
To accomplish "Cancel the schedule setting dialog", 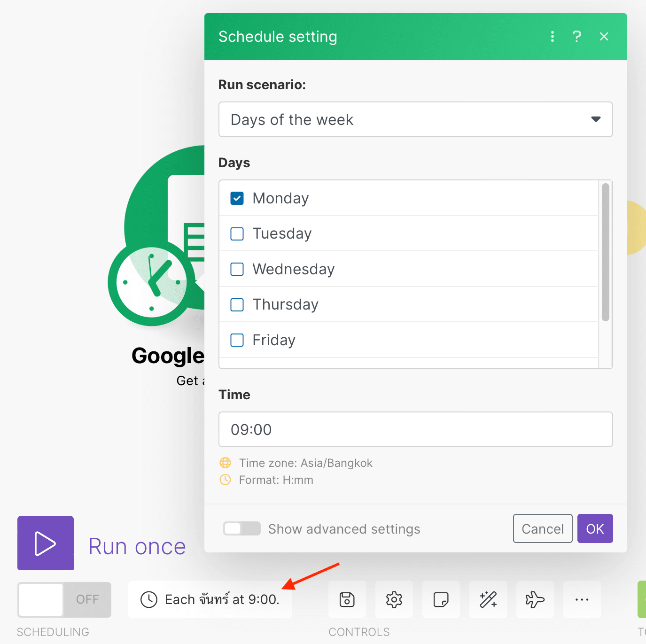I will 542,528.
